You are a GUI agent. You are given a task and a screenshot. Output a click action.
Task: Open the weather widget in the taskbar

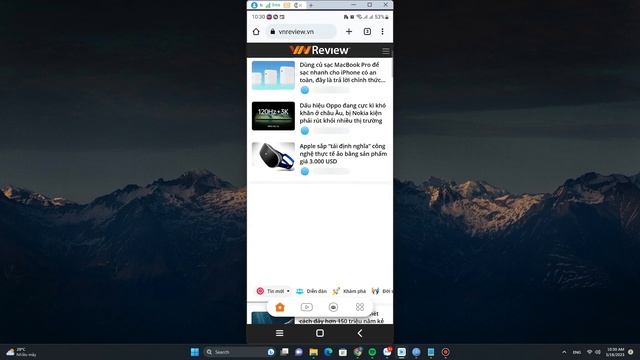[21, 352]
